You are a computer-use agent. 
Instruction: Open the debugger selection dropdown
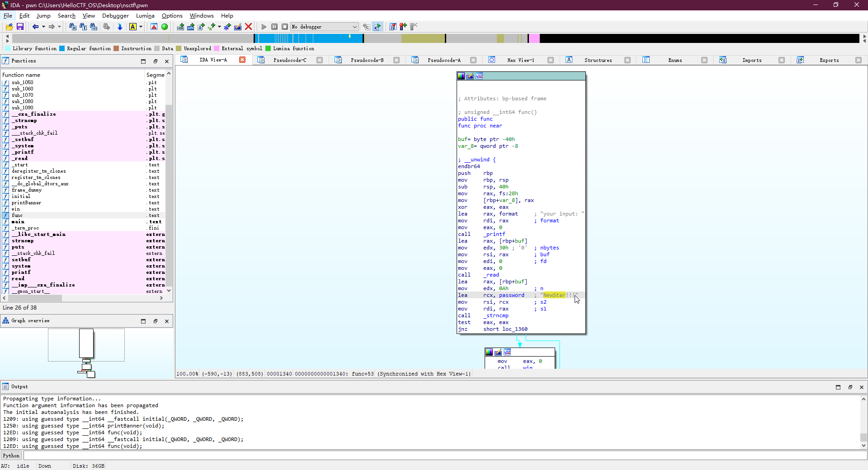[354, 27]
